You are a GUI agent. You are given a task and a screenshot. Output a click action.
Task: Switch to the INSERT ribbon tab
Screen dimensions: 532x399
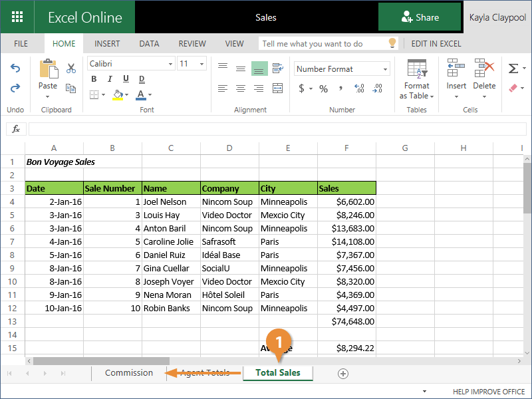107,44
